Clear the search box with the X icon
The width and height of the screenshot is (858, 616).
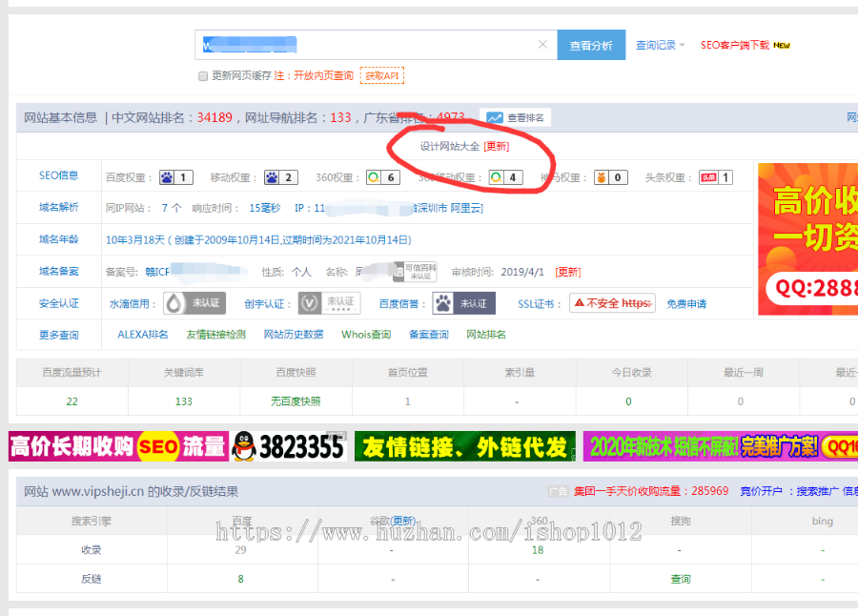tap(541, 44)
